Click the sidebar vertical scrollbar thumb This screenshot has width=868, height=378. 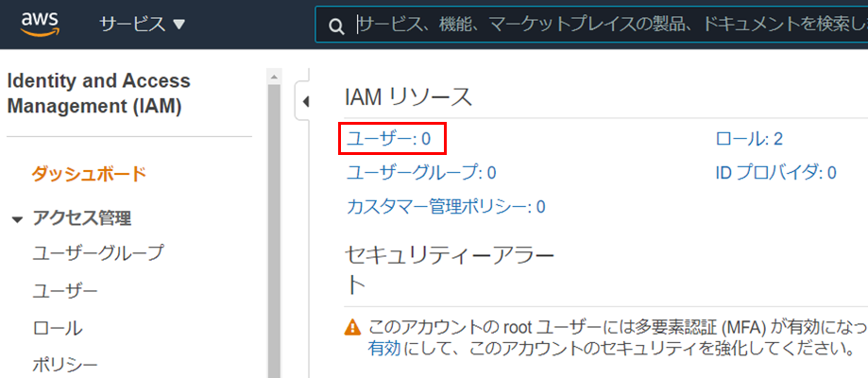pyautogui.click(x=274, y=231)
